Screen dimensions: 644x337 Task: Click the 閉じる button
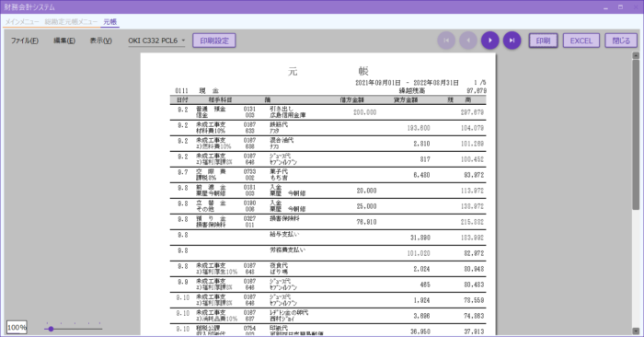pyautogui.click(x=621, y=41)
